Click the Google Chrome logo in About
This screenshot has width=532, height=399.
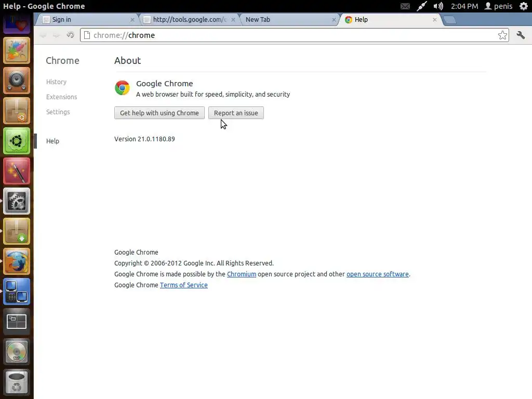pos(122,88)
